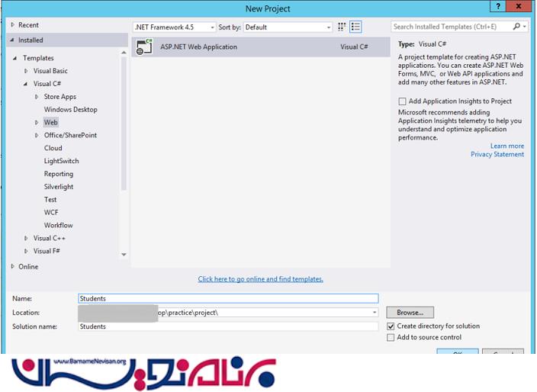
Task: Expand the Recent templates section
Action: [x=12, y=25]
